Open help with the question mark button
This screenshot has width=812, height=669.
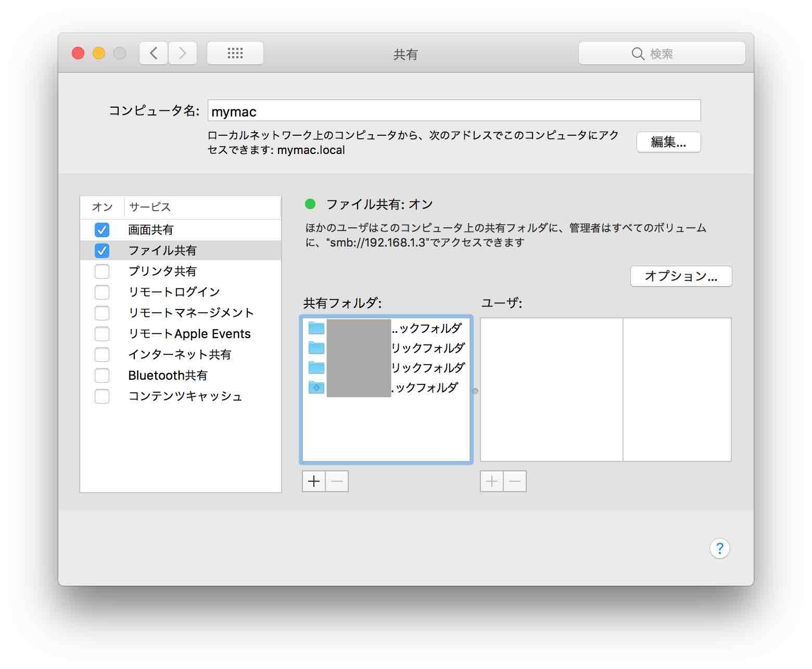click(x=719, y=548)
